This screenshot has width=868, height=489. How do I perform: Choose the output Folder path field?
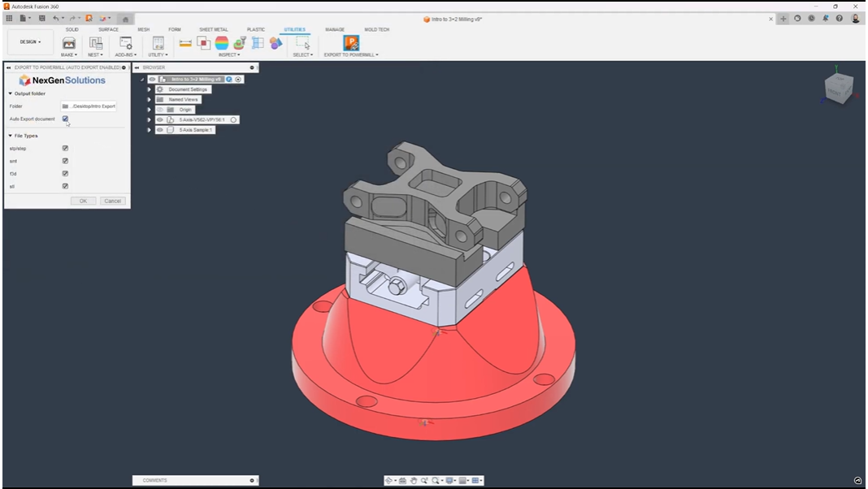click(x=89, y=106)
